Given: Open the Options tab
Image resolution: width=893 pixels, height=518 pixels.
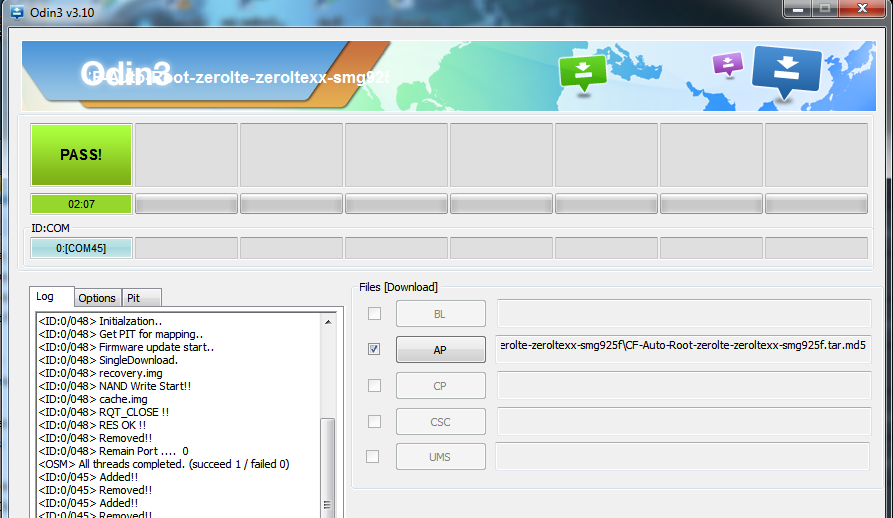Looking at the screenshot, I should 97,298.
